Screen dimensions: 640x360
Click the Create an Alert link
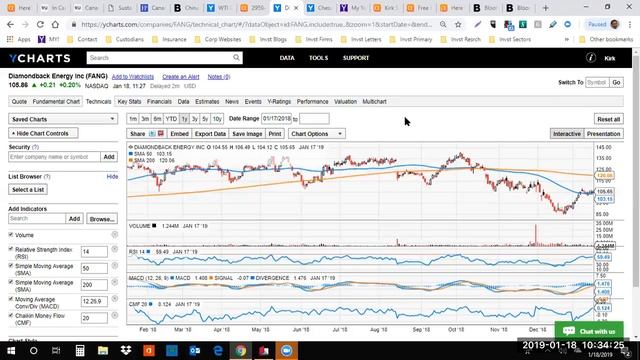tap(181, 77)
